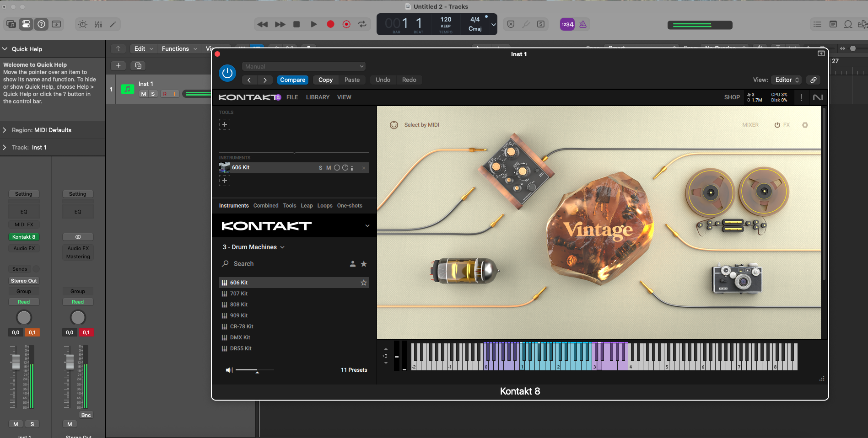Solo the 606 Kit instrument
Screen dimensions: 868x438
point(321,168)
